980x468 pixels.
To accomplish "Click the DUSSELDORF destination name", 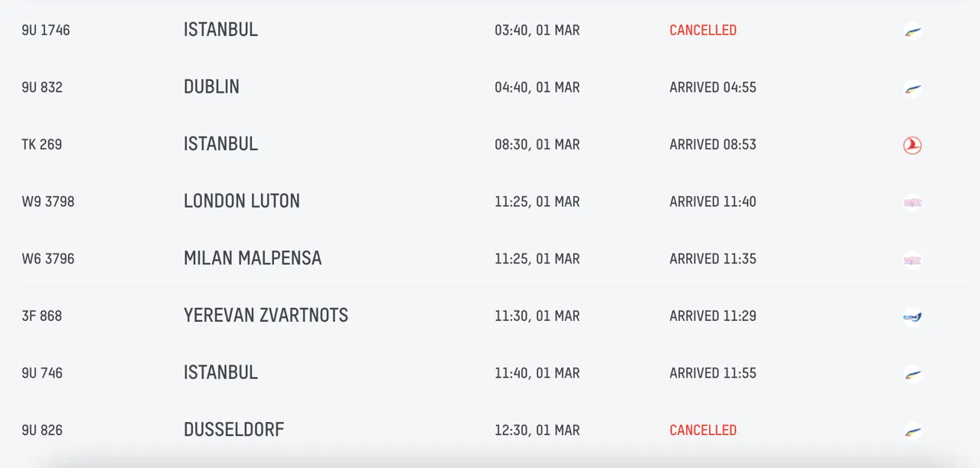I will tap(234, 430).
